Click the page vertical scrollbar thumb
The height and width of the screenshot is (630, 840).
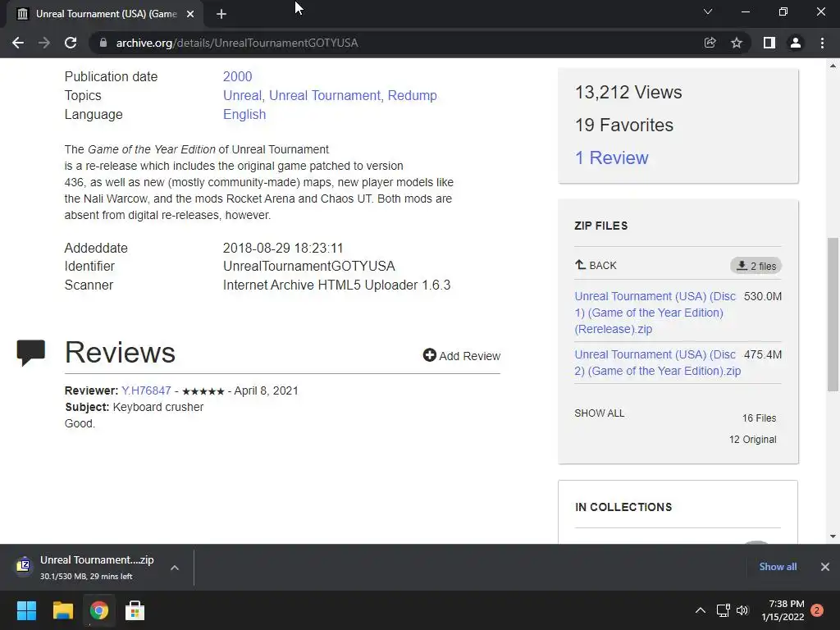[833, 314]
